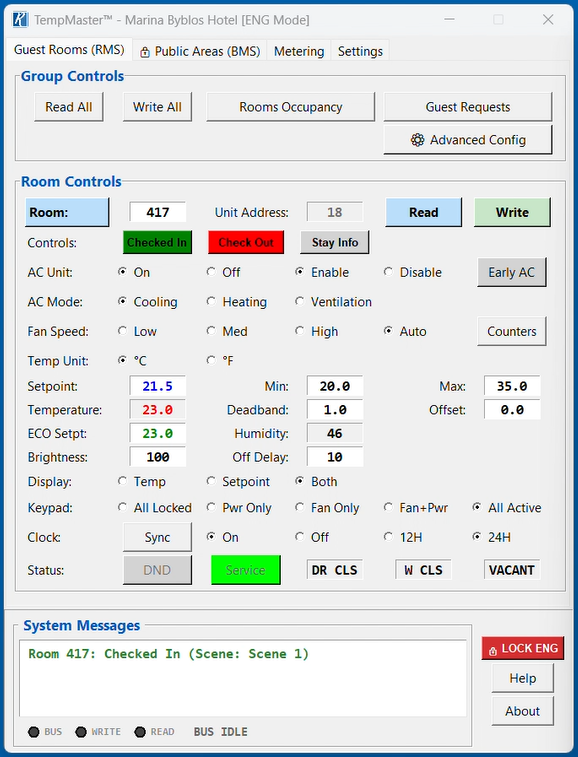Choose °F temperature unit

tap(220, 361)
